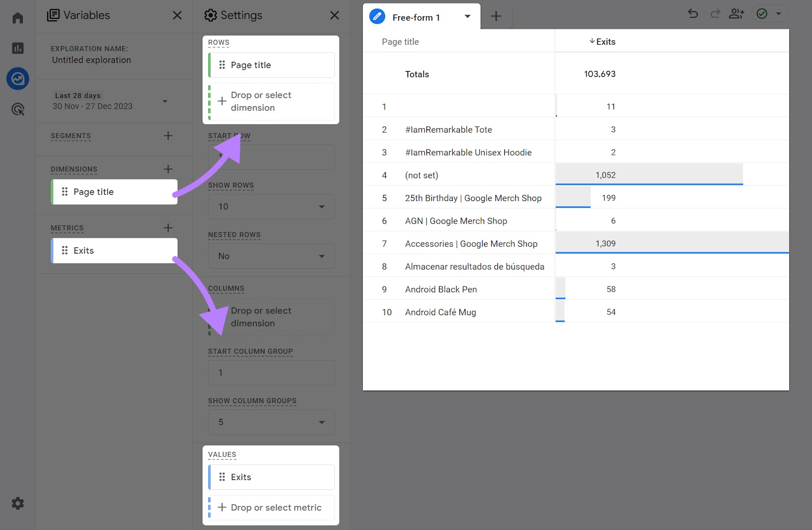This screenshot has height=530, width=812.
Task: Open the Show Rows dropdown set to 10
Action: (x=271, y=206)
